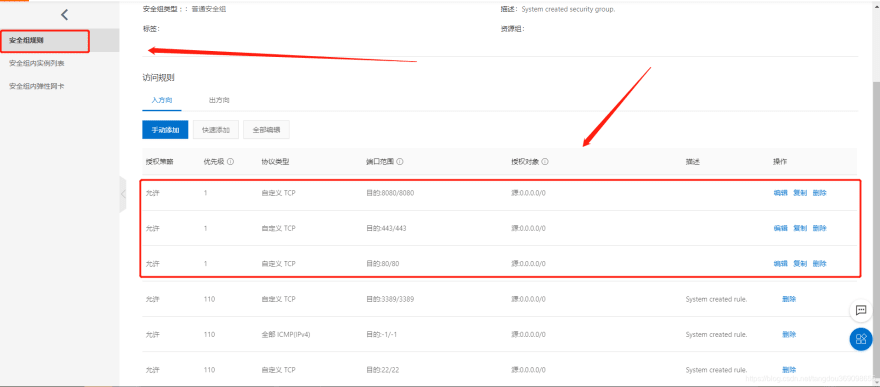880x387 pixels.
Task: Delete the 443/443 rule
Action: click(819, 228)
